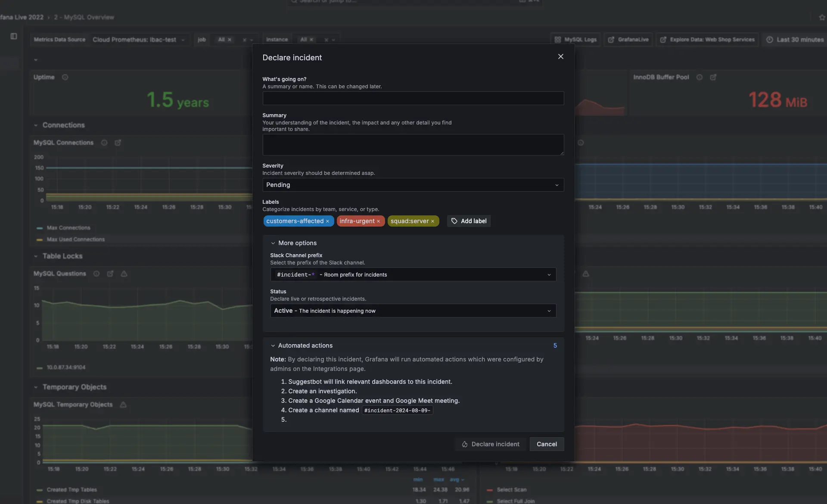
Task: Click the Declare incident button
Action: [490, 444]
